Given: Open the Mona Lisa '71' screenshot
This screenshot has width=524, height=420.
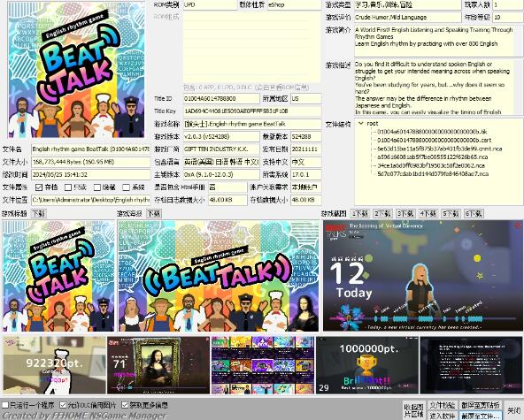Looking at the screenshot, I should pos(158,365).
